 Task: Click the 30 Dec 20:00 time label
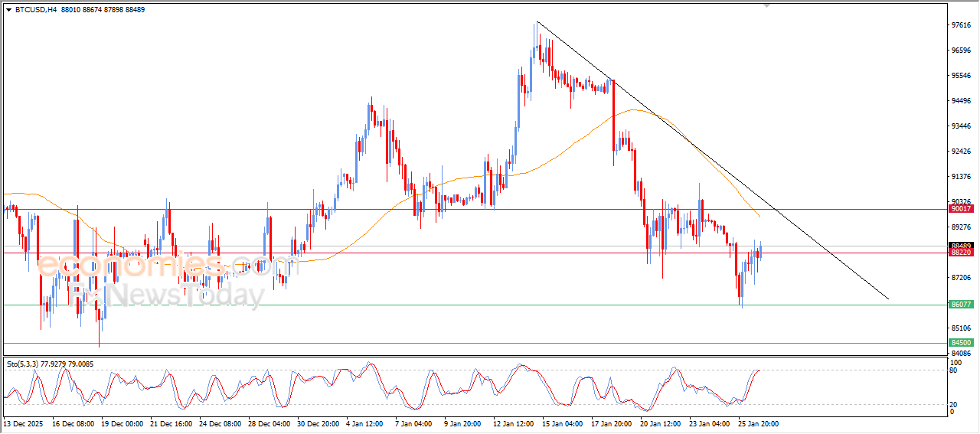[x=317, y=423]
